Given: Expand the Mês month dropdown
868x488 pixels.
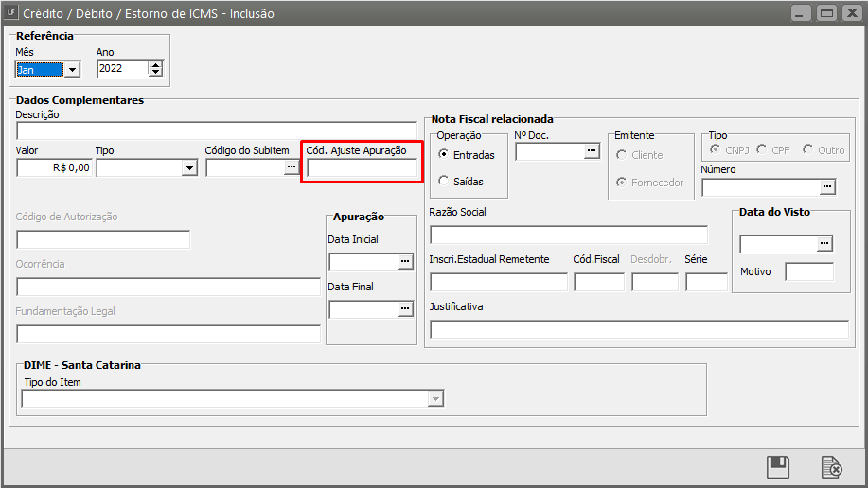Looking at the screenshot, I should click(71, 69).
